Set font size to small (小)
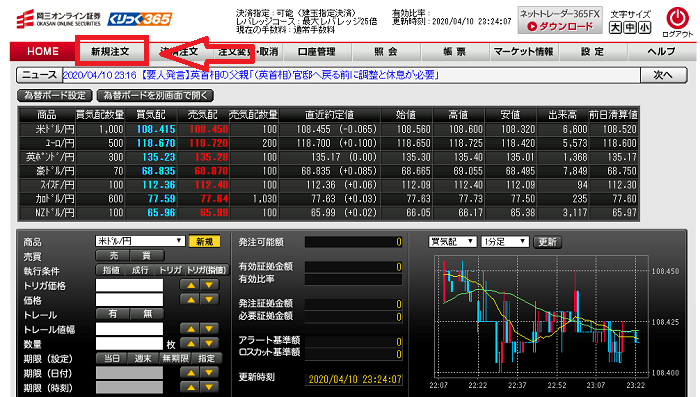 (644, 28)
